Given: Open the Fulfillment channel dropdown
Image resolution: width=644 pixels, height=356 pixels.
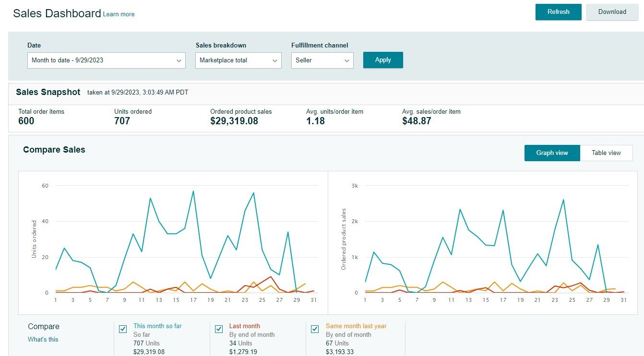Looking at the screenshot, I should click(322, 60).
